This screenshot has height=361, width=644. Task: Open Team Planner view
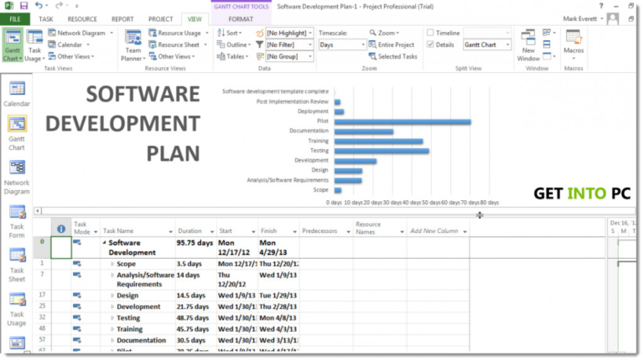(x=133, y=45)
